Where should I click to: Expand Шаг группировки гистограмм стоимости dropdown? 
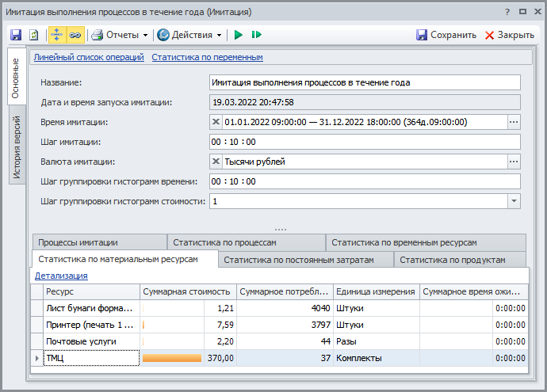point(514,201)
